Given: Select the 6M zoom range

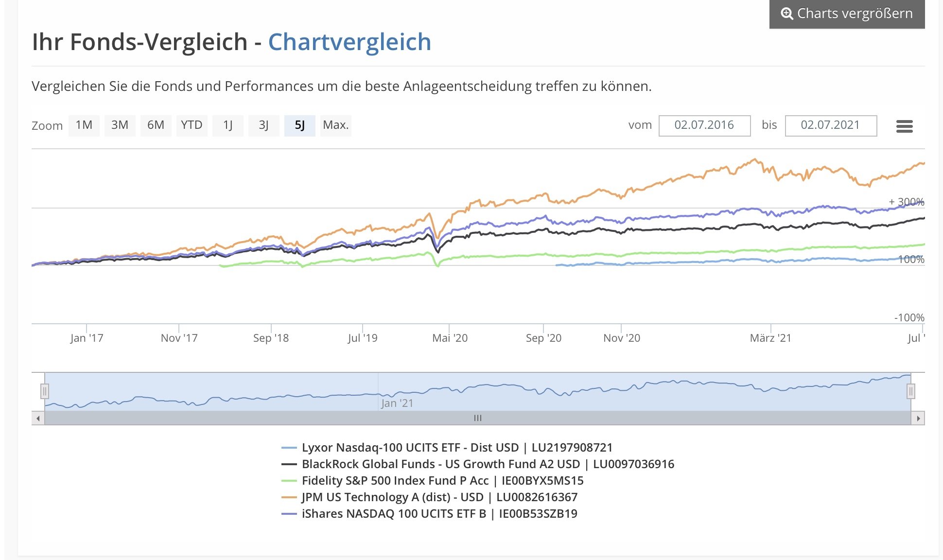Looking at the screenshot, I should [x=156, y=125].
